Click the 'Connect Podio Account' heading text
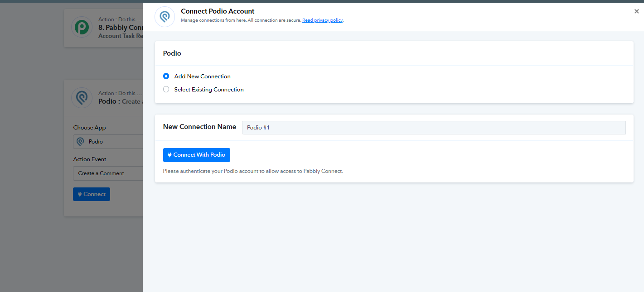Viewport: 644px width, 292px height. click(218, 11)
